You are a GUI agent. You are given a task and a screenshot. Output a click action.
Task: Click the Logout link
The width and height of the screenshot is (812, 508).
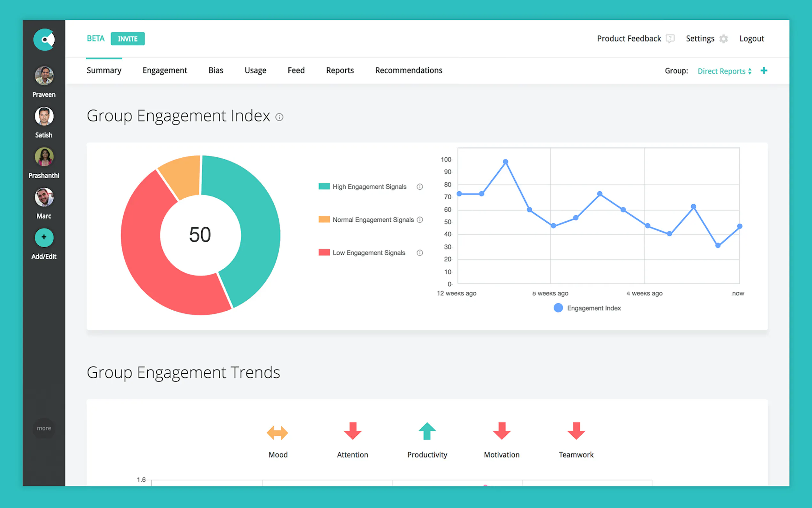pyautogui.click(x=751, y=39)
